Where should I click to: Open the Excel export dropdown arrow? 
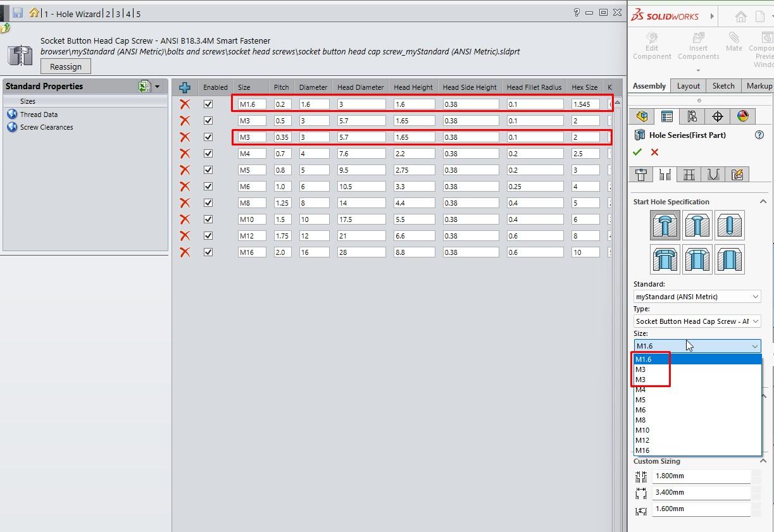[x=157, y=87]
